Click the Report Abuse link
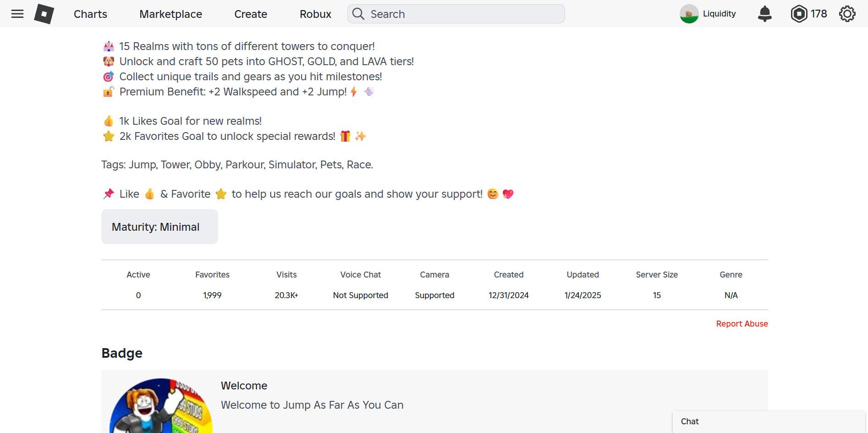This screenshot has width=868, height=433. point(742,323)
